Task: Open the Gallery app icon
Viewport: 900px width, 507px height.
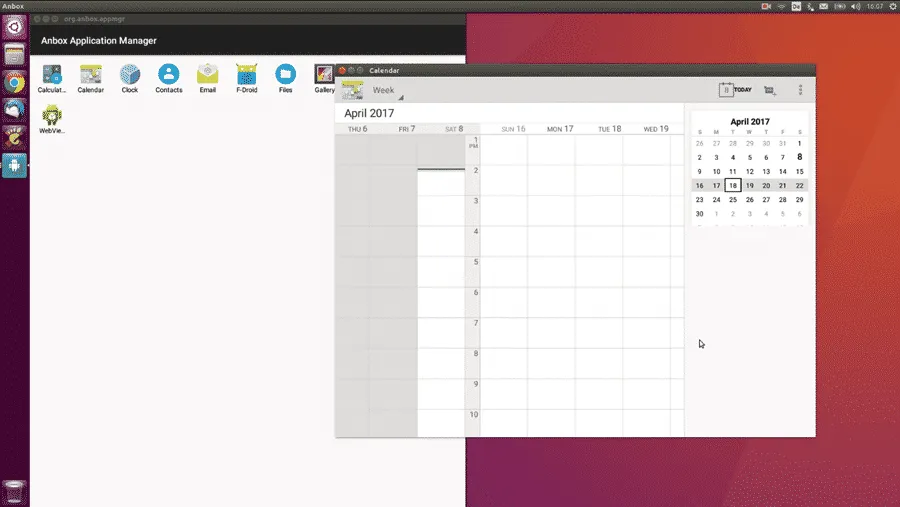Action: click(324, 79)
